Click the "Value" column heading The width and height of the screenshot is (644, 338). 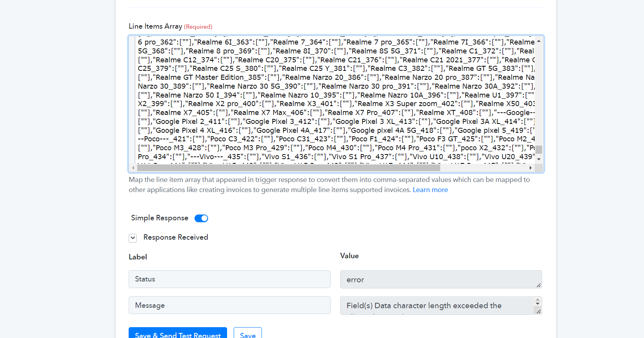pyautogui.click(x=350, y=256)
